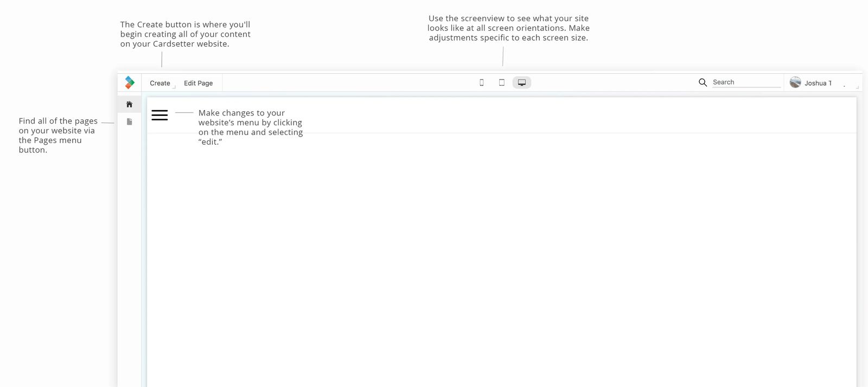Switch to tablet screen view
The image size is (868, 387).
tap(501, 82)
